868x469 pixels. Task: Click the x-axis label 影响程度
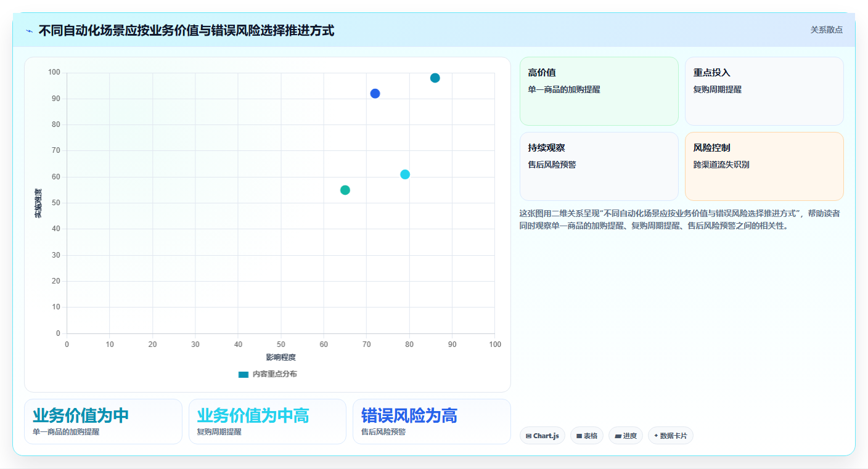pyautogui.click(x=281, y=357)
